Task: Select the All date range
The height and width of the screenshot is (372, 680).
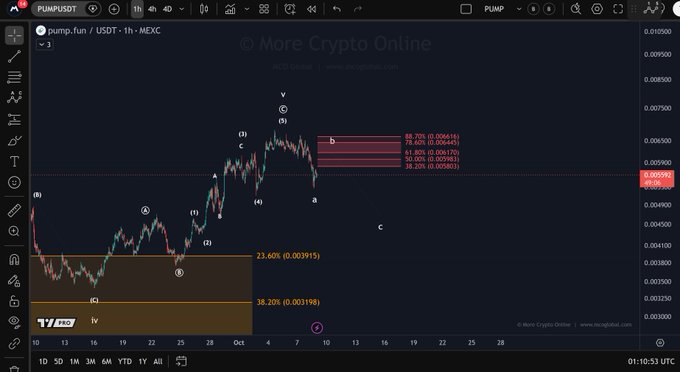Action: (x=158, y=361)
